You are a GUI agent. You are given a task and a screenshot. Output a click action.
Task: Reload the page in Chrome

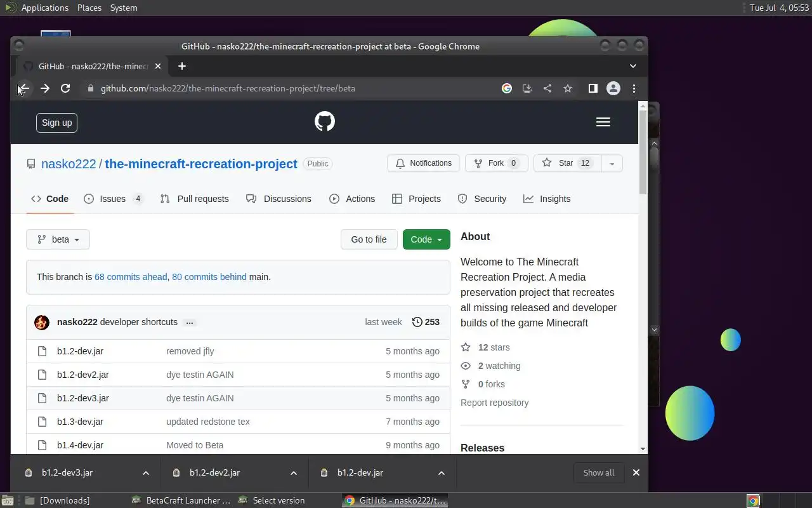(65, 88)
